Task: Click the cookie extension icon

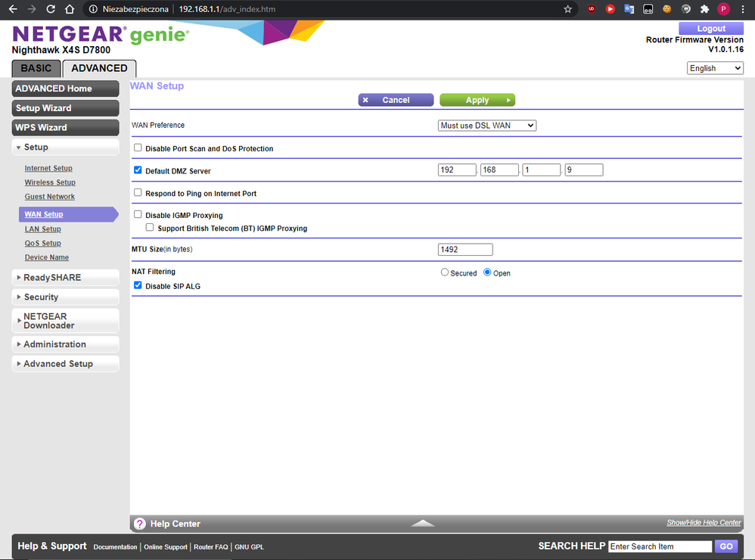Action: [666, 9]
